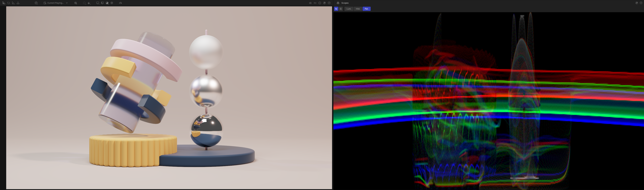Click the pivot stand icon in toolbar

pos(18,3)
